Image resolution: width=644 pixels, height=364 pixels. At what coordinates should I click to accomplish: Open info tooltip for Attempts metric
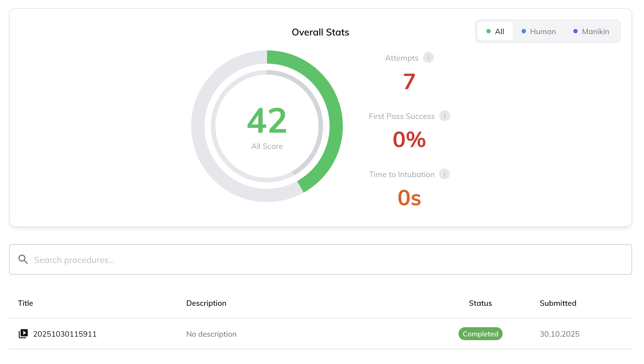[428, 57]
